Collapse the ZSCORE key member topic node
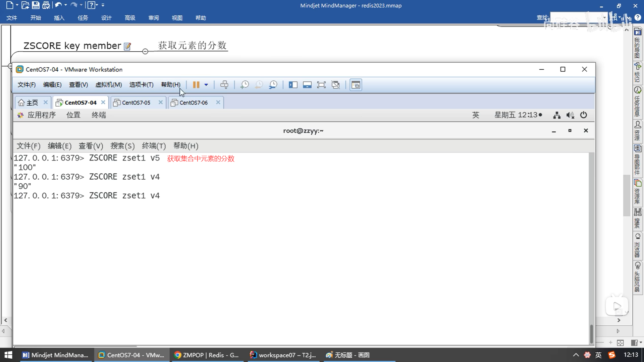 pos(145,51)
